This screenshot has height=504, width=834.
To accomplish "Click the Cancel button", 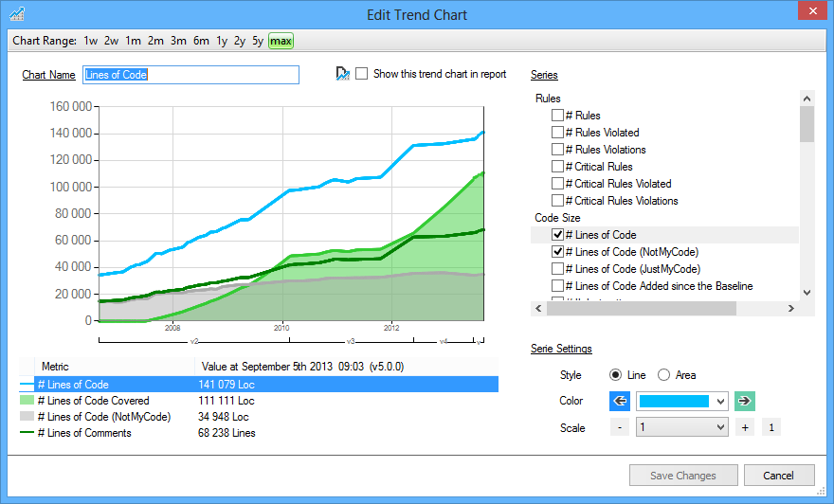I will tap(779, 476).
